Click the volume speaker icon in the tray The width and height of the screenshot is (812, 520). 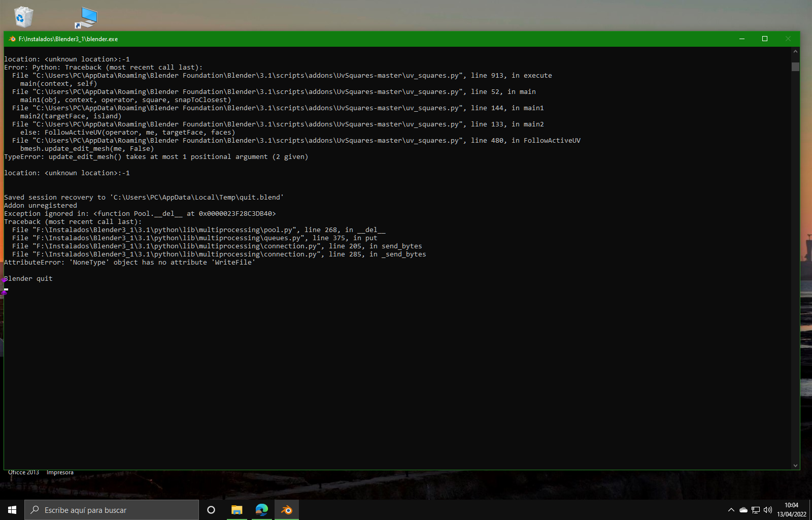click(x=768, y=510)
